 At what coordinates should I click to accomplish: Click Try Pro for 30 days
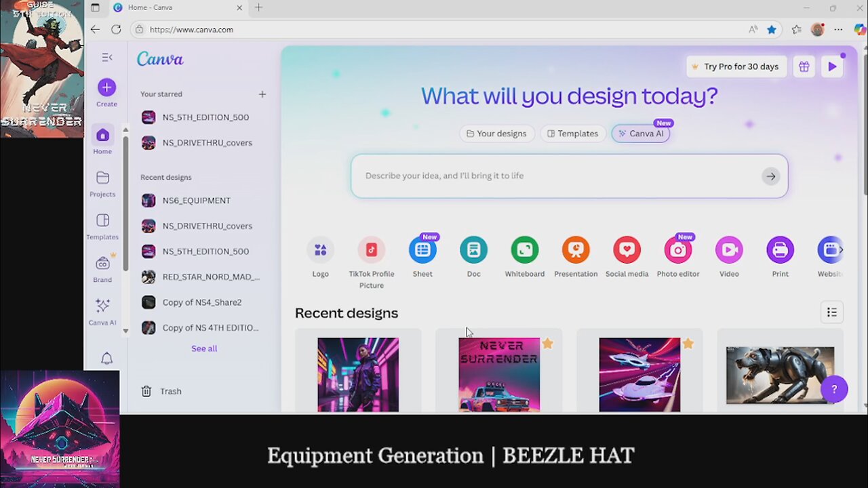[736, 66]
